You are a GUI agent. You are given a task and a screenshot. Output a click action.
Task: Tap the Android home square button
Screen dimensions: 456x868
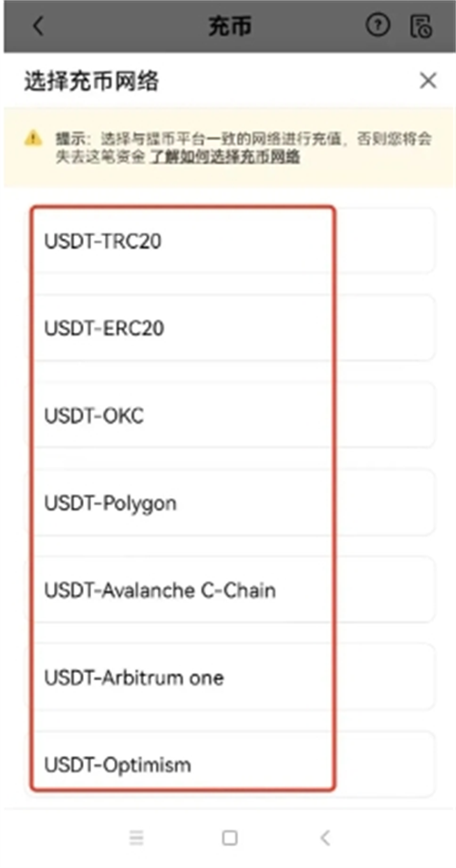[x=230, y=838]
